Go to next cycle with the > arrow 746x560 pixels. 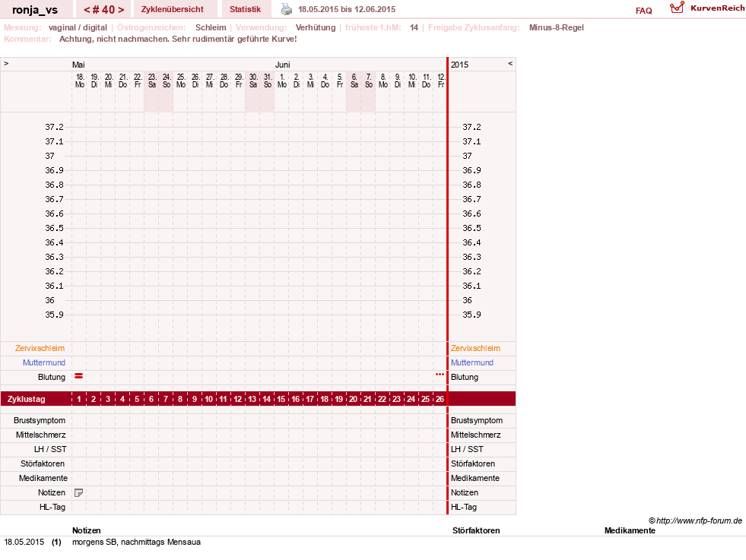pyautogui.click(x=121, y=10)
